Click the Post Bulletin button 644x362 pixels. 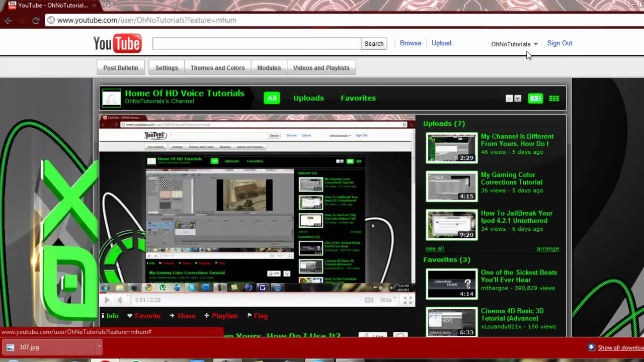pos(121,68)
